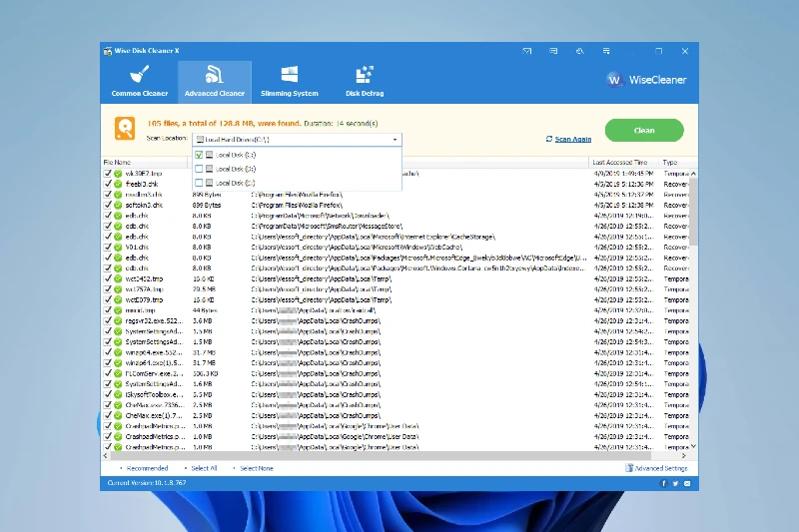Click the Internet Explorer CacheStorage path cell
Viewport: 799px width, 532px height.
[373, 237]
